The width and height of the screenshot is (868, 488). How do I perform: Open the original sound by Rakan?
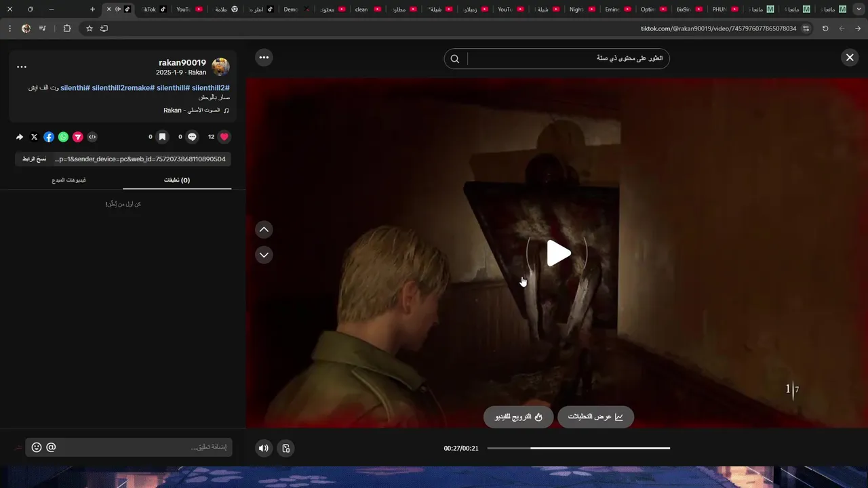point(197,110)
